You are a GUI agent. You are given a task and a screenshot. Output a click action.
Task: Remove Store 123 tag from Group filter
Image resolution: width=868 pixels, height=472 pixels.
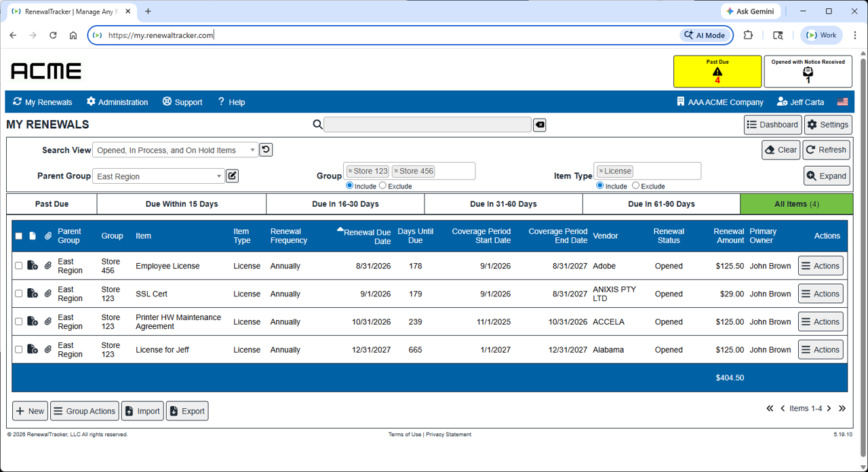(x=350, y=172)
